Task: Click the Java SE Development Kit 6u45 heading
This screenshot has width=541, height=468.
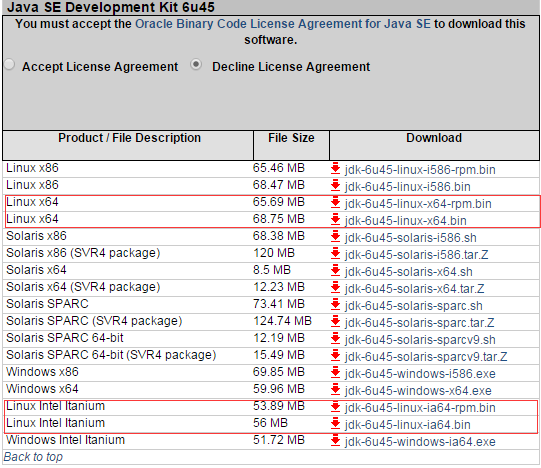Action: [x=111, y=7]
